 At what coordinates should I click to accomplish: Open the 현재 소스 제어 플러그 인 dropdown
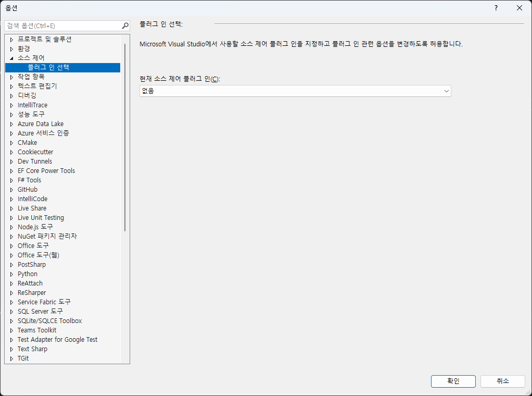(295, 91)
